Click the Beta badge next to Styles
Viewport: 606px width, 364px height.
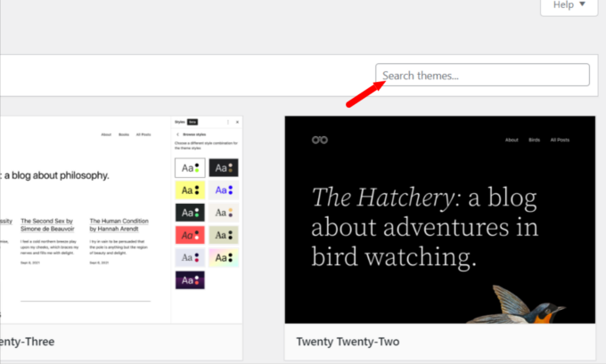[192, 122]
